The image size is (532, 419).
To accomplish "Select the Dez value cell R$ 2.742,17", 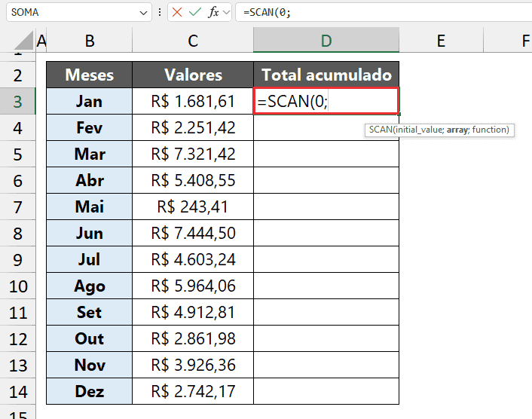I will pyautogui.click(x=193, y=391).
